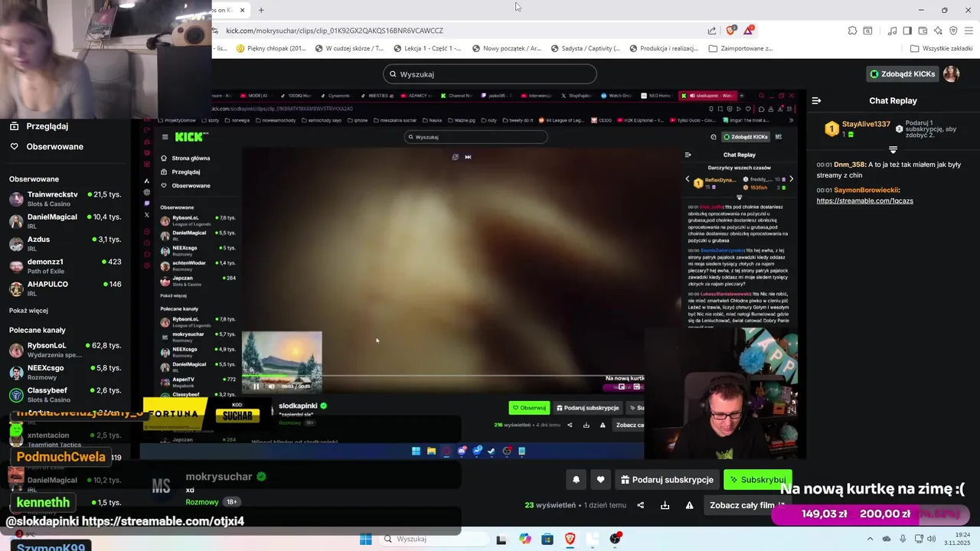Open the upper DanielMagical (10,4 tys.) channel
The height and width of the screenshot is (551, 980).
(x=65, y=221)
